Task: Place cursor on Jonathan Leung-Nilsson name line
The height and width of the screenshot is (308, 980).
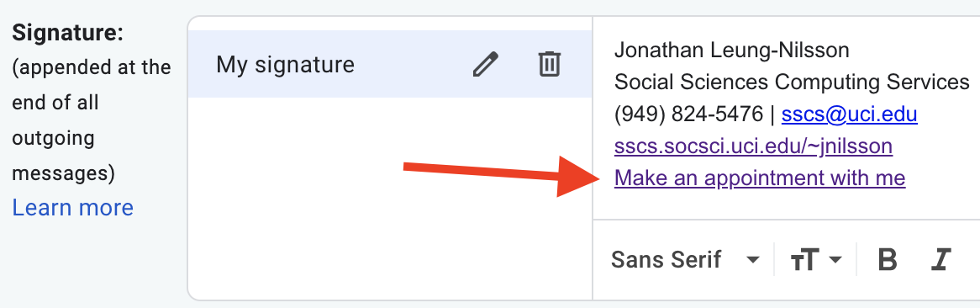Action: tap(732, 50)
